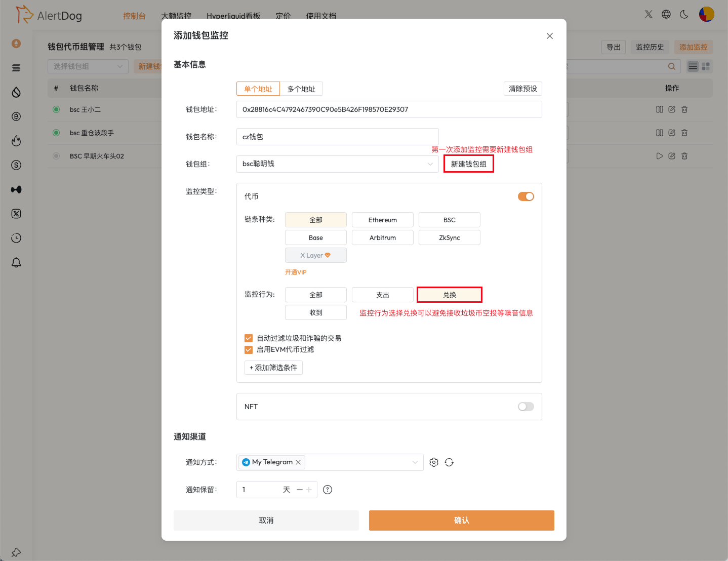Toggle the NFT monitoring switch
The image size is (728, 561).
526,407
